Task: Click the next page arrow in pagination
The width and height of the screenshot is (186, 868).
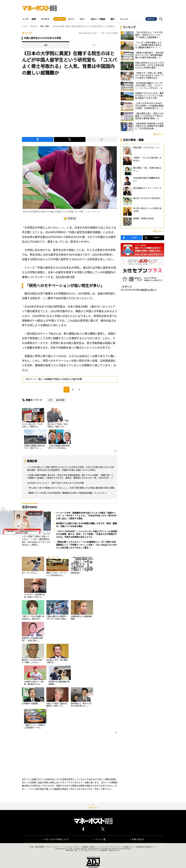Action: 79,390
